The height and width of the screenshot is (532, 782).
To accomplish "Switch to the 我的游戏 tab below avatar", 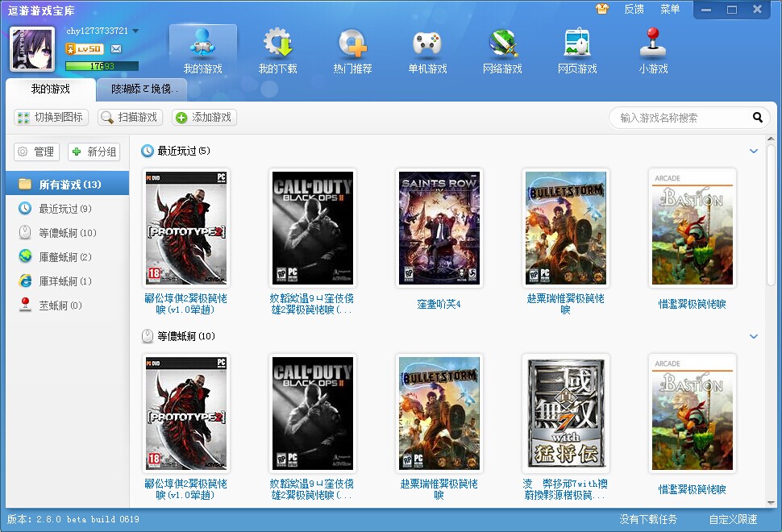I will [50, 89].
